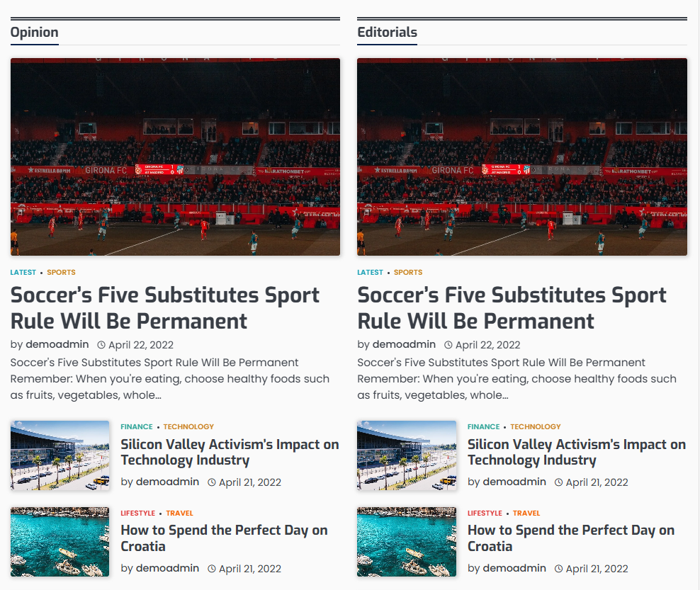Click the clock icon beside April 22, 2022 in Editorials
700x590 pixels.
click(448, 345)
